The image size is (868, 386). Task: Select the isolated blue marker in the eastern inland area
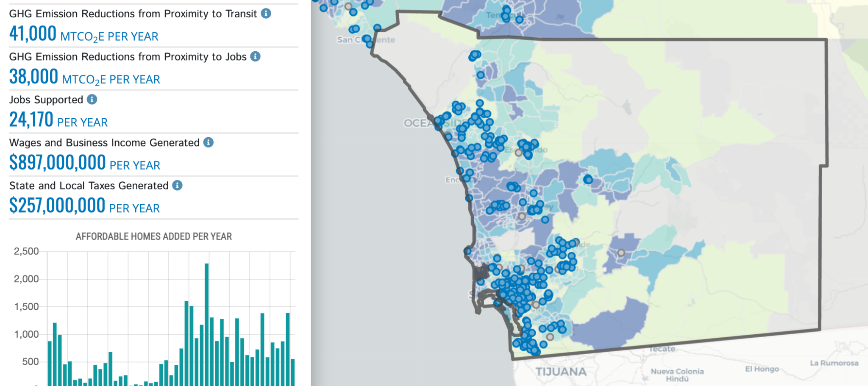coord(589,179)
